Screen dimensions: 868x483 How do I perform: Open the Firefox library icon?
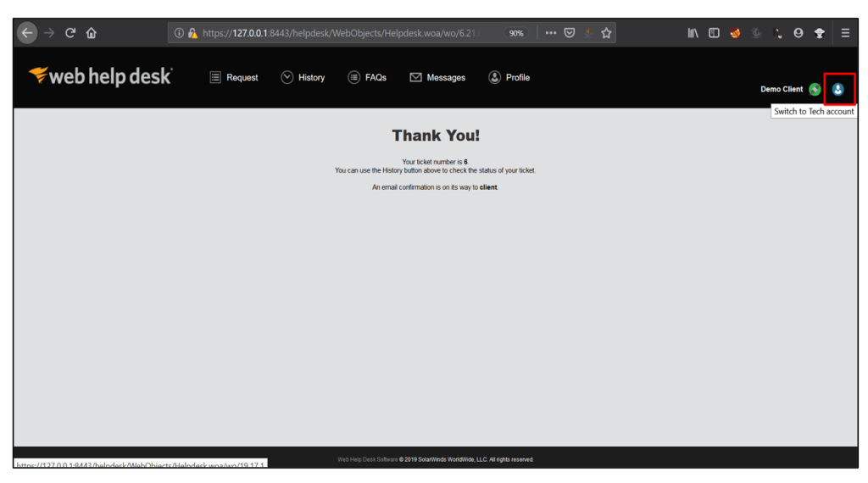pyautogui.click(x=693, y=33)
